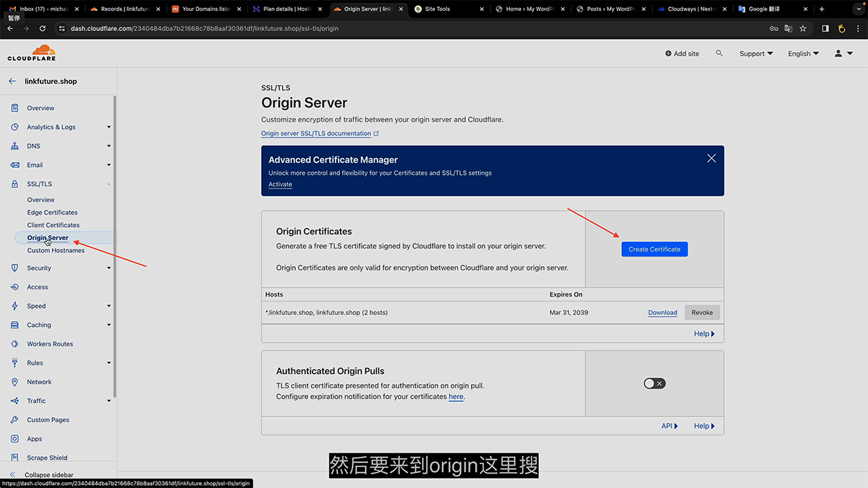Go back using the arrow beside linkfuture.shop
Screen dimensions: 868x488
pos(12,82)
